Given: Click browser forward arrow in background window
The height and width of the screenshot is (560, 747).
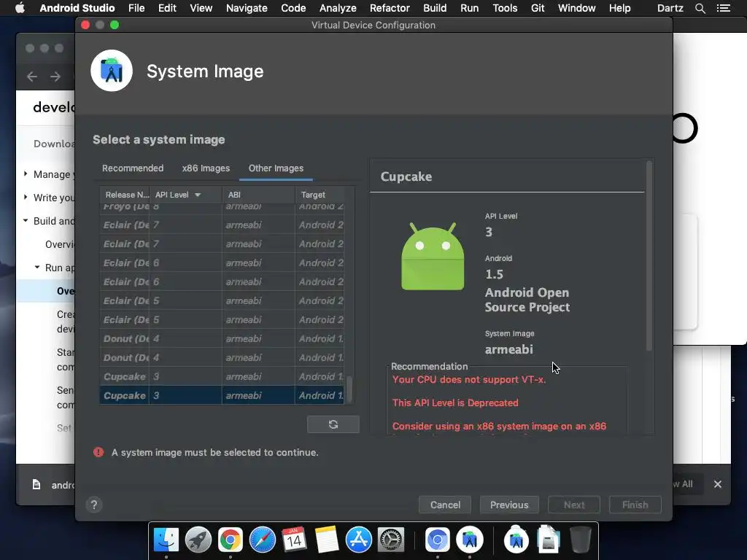Looking at the screenshot, I should [55, 76].
